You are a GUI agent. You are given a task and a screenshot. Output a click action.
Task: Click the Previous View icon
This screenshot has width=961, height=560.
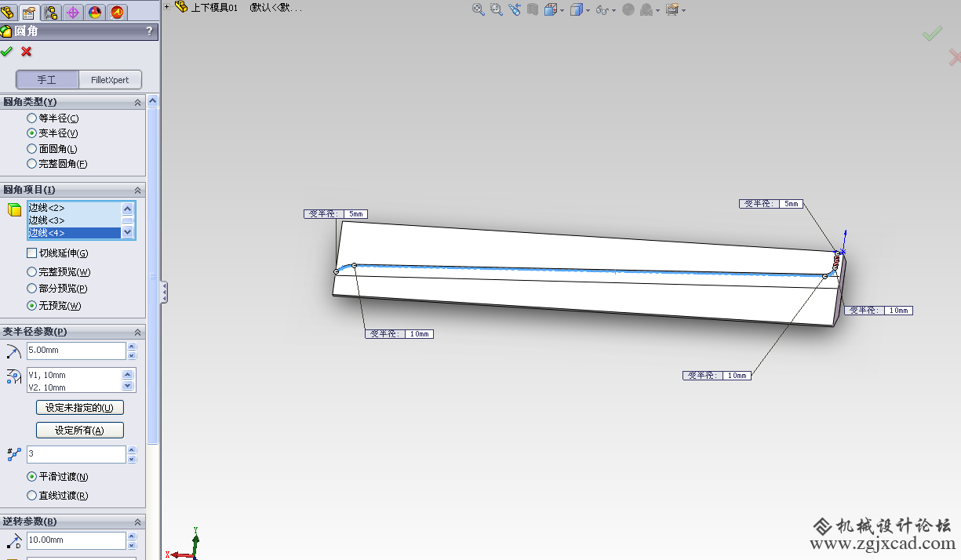515,9
